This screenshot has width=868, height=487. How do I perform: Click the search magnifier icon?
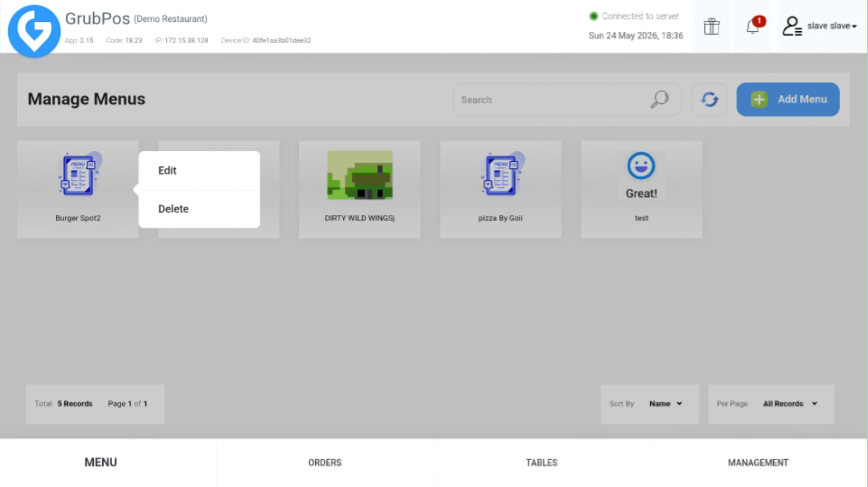(660, 99)
